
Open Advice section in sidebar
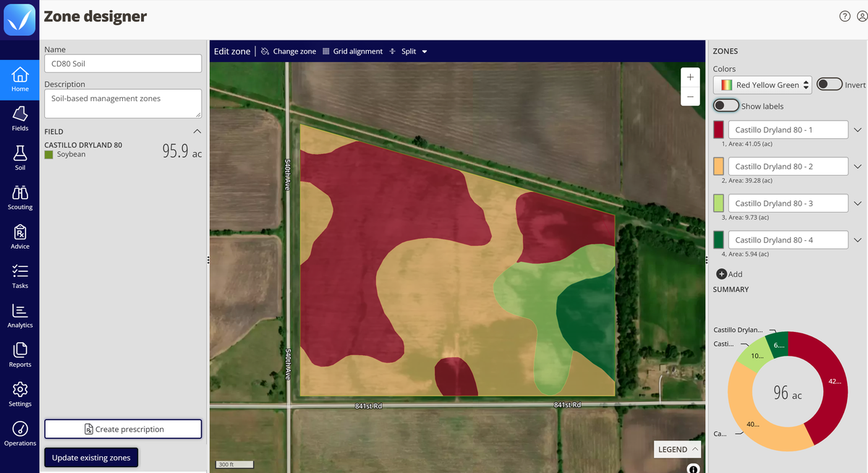(x=20, y=236)
